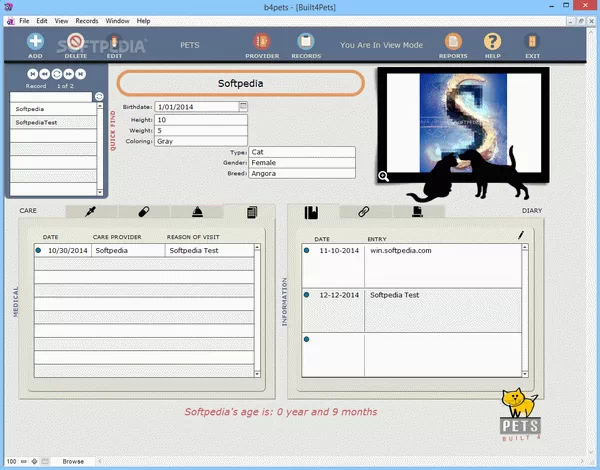Select the syringe vaccination tab
The image size is (600, 470).
[x=91, y=212]
